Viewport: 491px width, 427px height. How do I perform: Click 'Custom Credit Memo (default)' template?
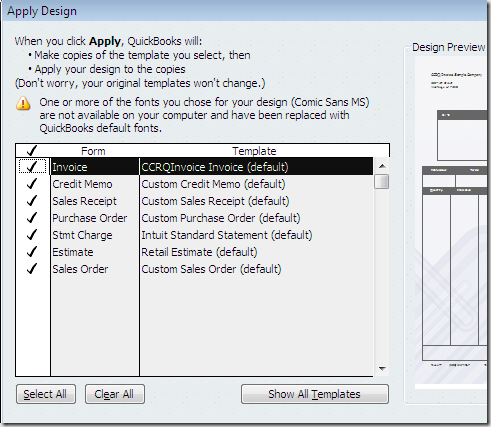pyautogui.click(x=256, y=184)
